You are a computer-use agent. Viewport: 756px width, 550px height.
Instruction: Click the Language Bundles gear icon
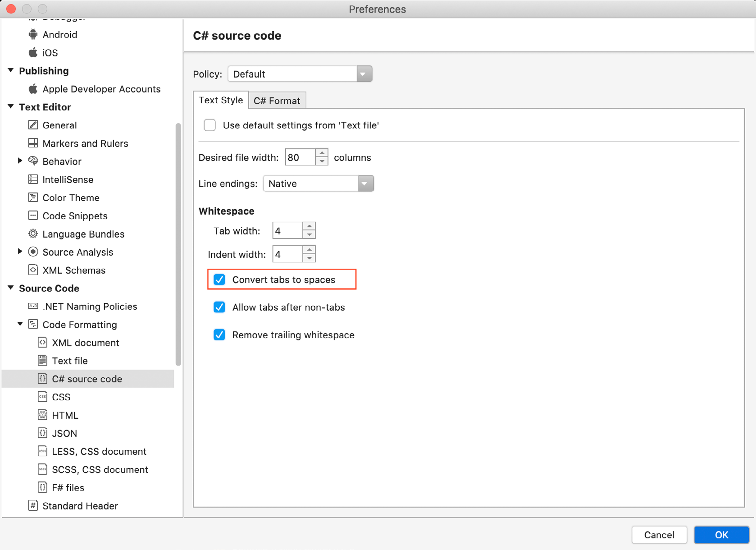(x=33, y=234)
